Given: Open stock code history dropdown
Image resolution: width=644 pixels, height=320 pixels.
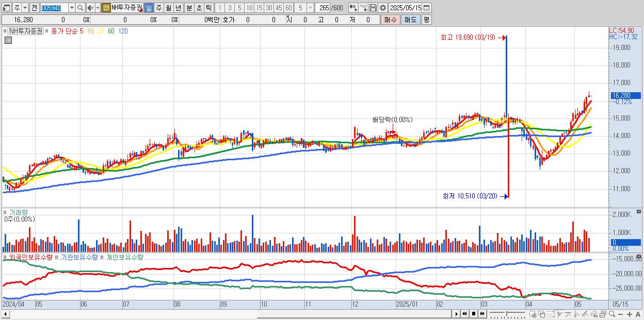Looking at the screenshot, I should click(71, 8).
